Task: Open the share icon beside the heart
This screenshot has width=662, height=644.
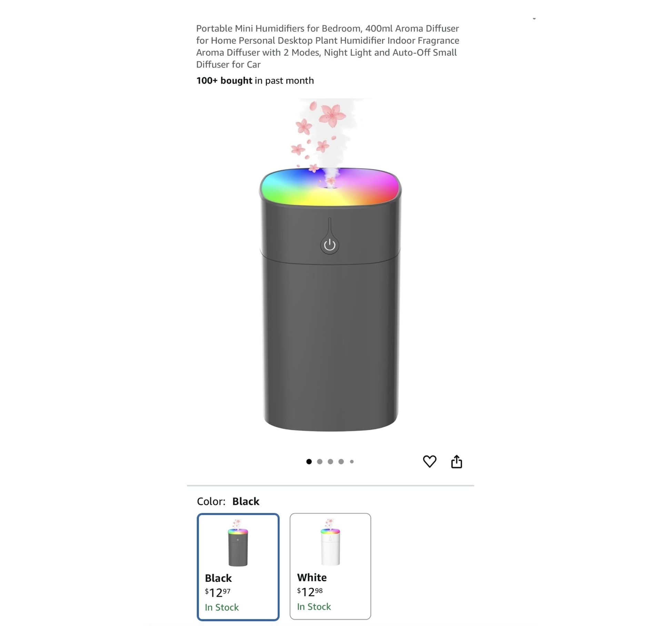Action: (457, 461)
